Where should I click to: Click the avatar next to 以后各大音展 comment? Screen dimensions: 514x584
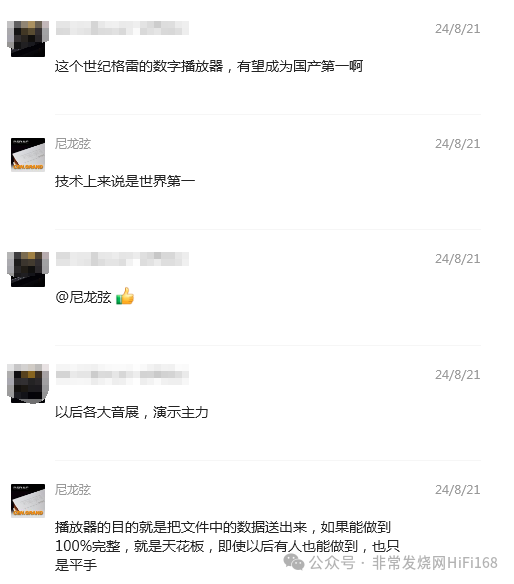(x=28, y=384)
